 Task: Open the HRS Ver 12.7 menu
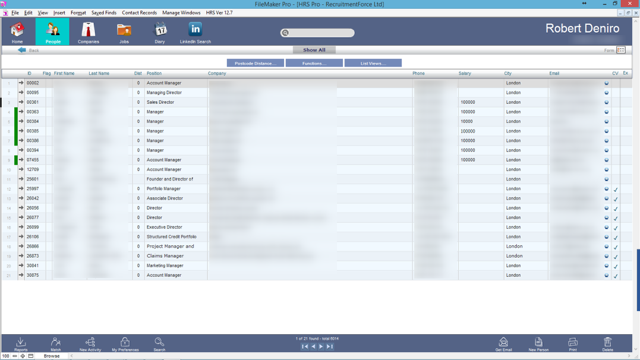[x=219, y=13]
